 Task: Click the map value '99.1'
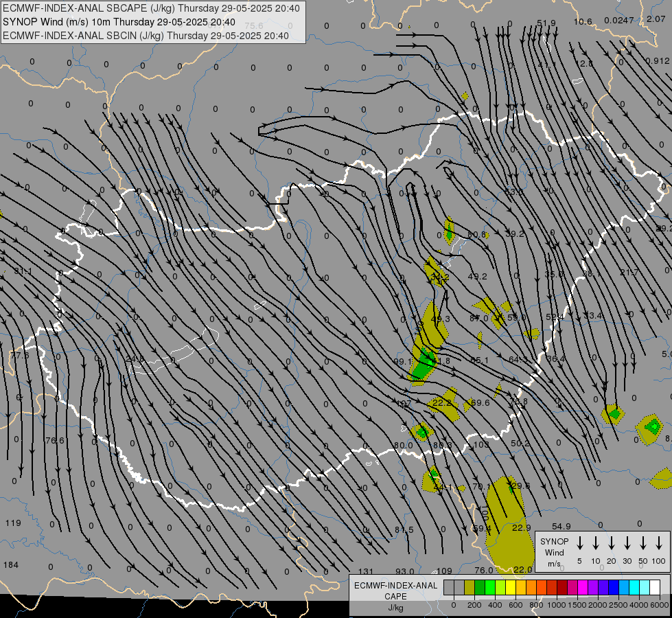[x=402, y=362]
